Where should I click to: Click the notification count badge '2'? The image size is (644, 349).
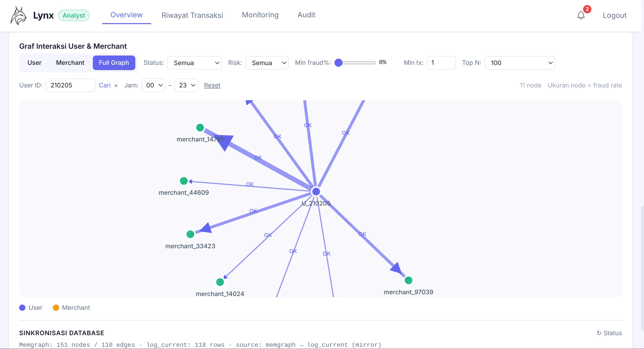tap(587, 9)
